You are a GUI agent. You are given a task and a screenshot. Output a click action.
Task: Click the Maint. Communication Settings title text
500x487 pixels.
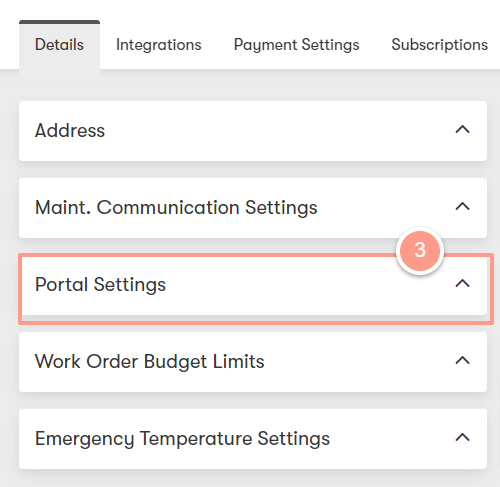(x=176, y=208)
